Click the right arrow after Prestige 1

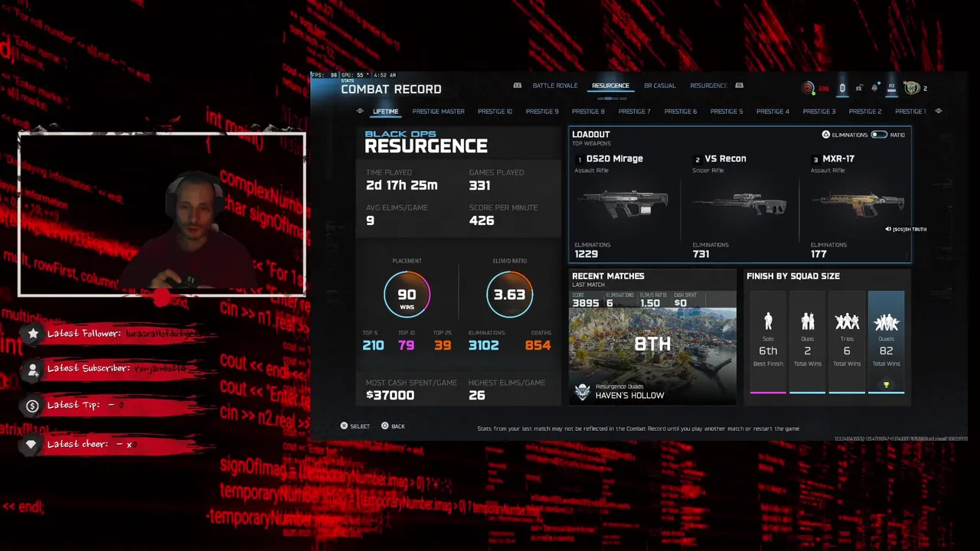[x=939, y=112]
